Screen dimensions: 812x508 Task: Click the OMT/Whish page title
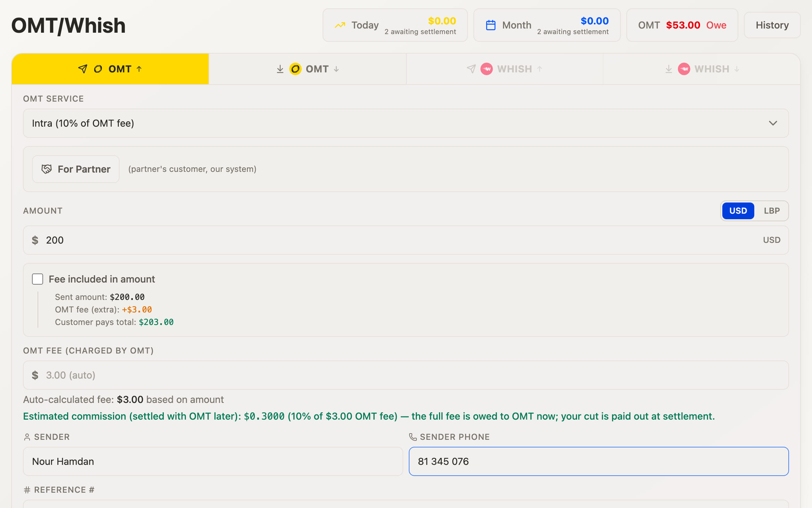(x=68, y=25)
